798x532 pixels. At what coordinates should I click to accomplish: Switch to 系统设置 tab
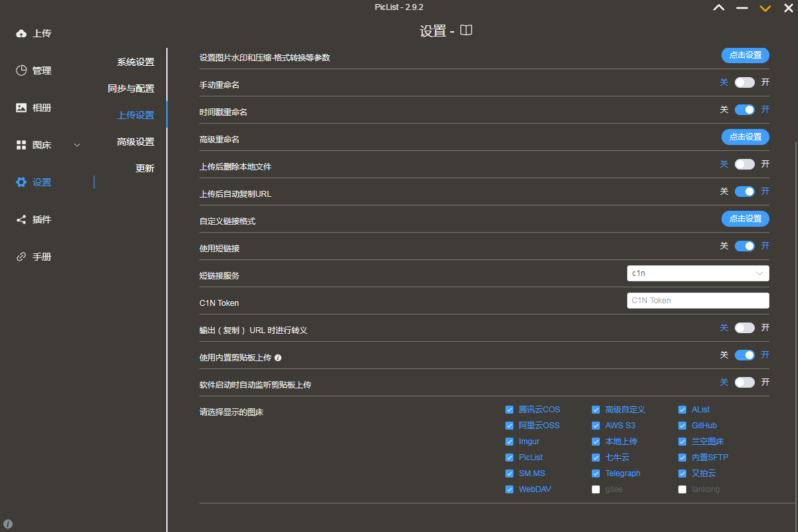click(x=136, y=62)
